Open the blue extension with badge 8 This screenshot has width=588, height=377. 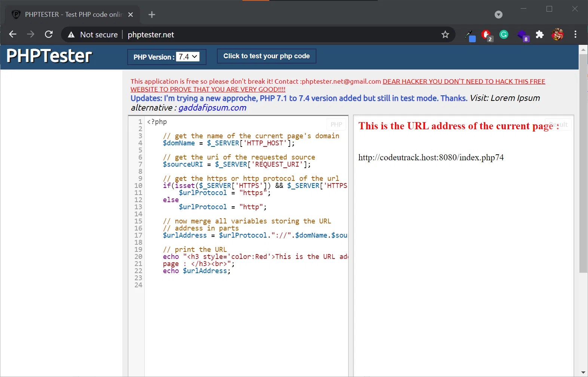523,35
